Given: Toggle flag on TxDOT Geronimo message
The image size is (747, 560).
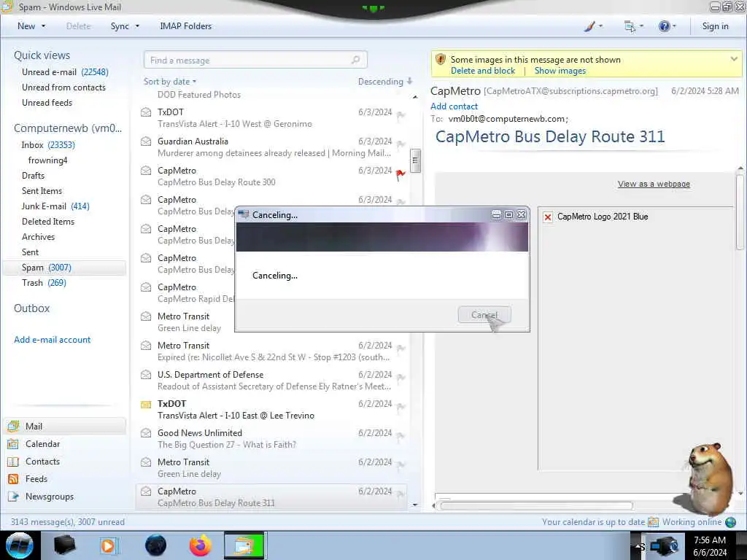Looking at the screenshot, I should click(400, 116).
